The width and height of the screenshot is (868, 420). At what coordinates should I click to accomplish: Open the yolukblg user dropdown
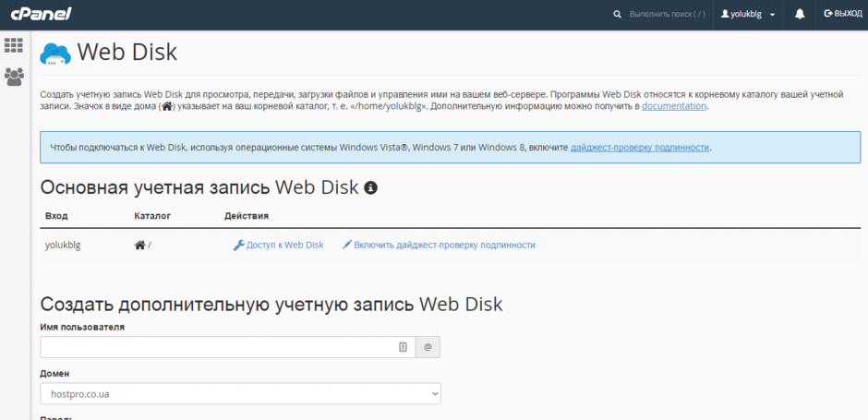[x=747, y=15]
